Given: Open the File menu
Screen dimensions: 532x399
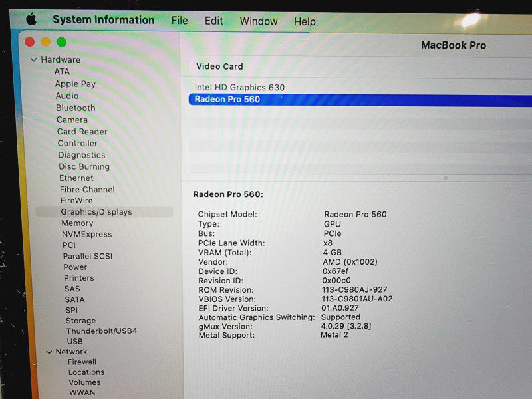Looking at the screenshot, I should tap(180, 21).
